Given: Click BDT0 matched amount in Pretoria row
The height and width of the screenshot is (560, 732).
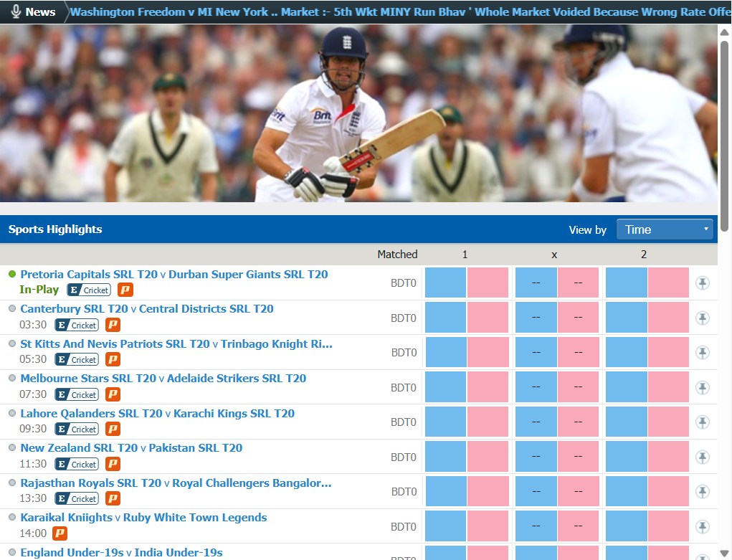Looking at the screenshot, I should click(404, 283).
